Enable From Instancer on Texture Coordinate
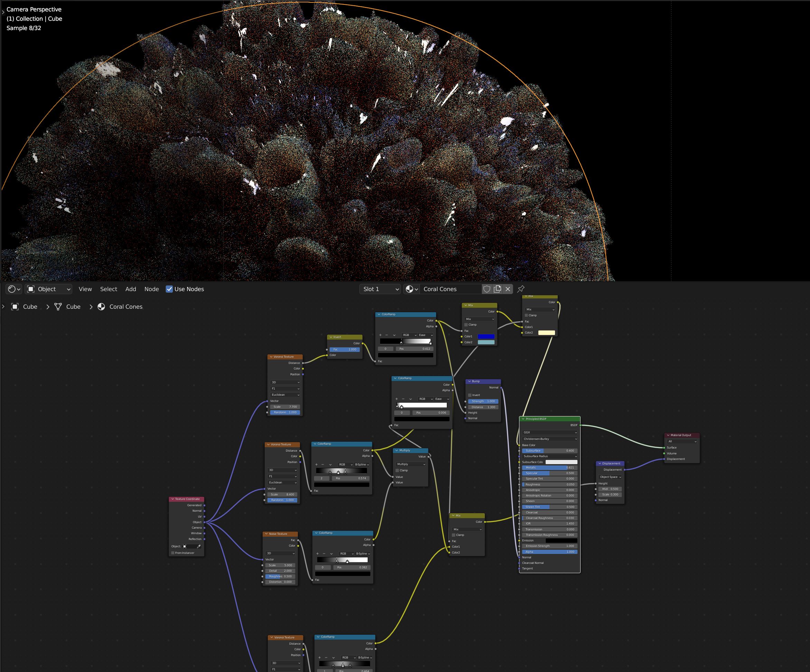The width and height of the screenshot is (810, 672). [x=173, y=553]
